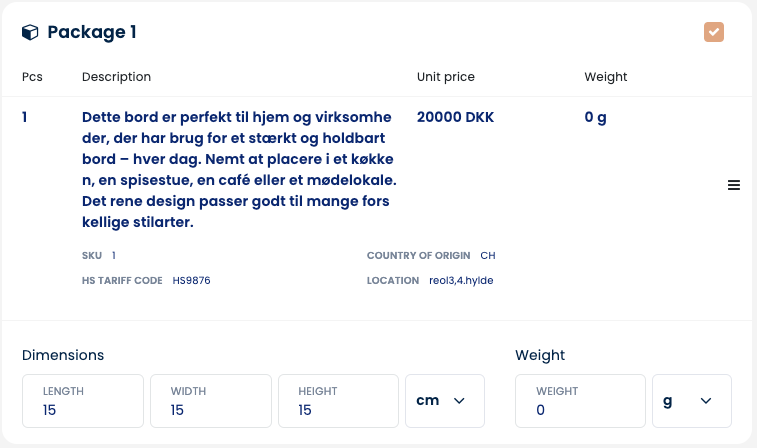Click the Package 1 title

pyautogui.click(x=92, y=32)
